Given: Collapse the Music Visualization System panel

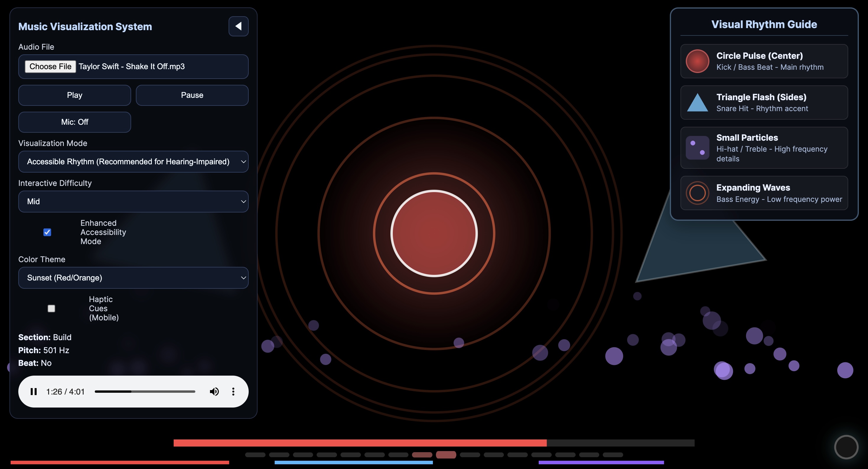Looking at the screenshot, I should point(238,26).
